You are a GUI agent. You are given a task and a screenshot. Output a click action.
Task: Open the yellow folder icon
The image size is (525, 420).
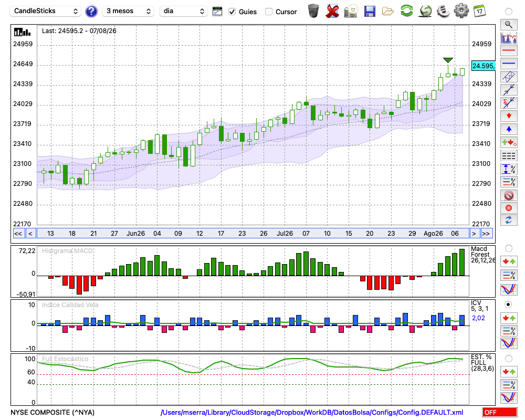coord(388,12)
